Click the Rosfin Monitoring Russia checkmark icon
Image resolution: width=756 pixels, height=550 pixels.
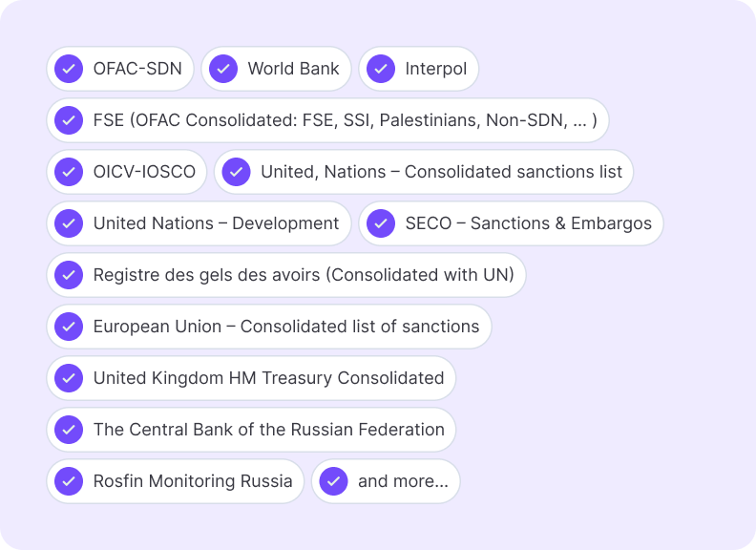69,481
